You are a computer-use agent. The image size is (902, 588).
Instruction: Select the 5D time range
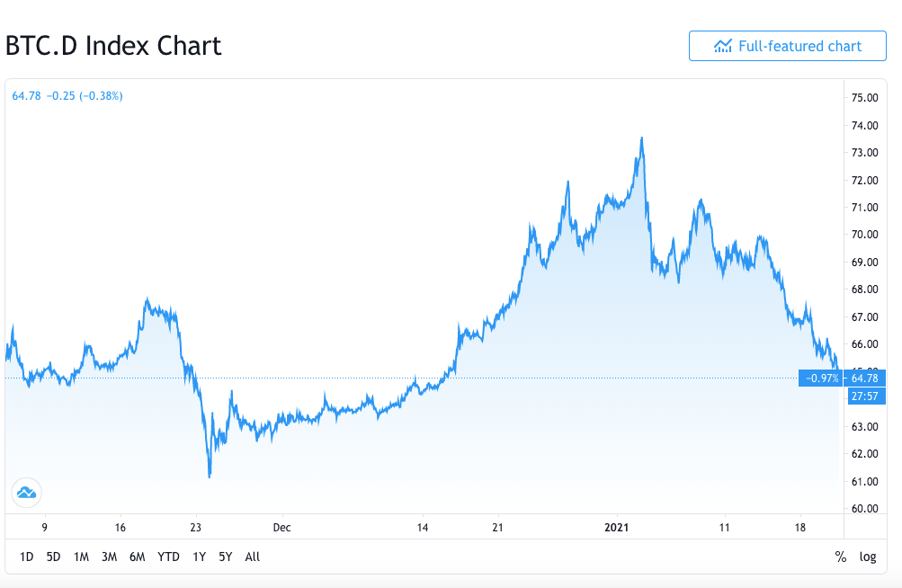(53, 557)
